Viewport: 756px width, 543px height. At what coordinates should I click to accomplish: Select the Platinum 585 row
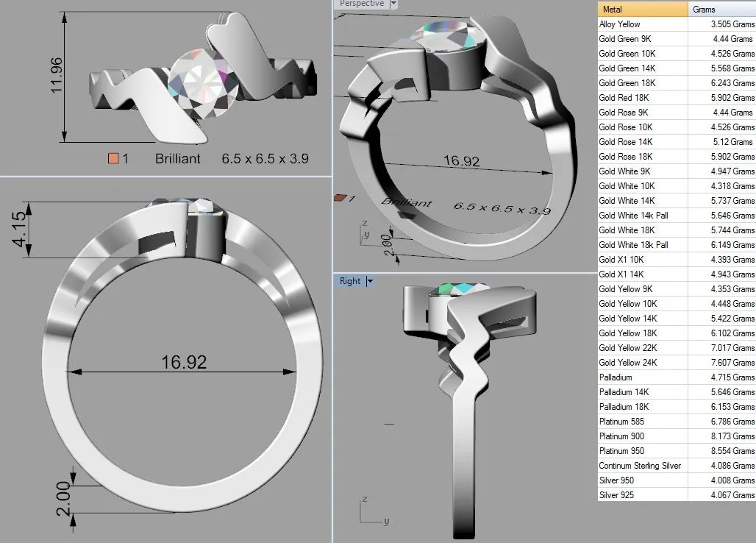[x=677, y=421]
